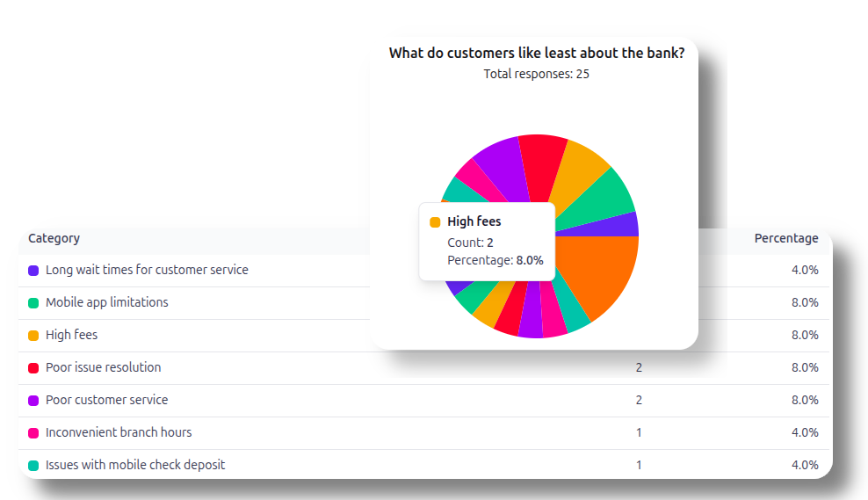Click the purple-blue dot beside Long wait times
Image resolution: width=868 pixels, height=500 pixels.
(33, 271)
